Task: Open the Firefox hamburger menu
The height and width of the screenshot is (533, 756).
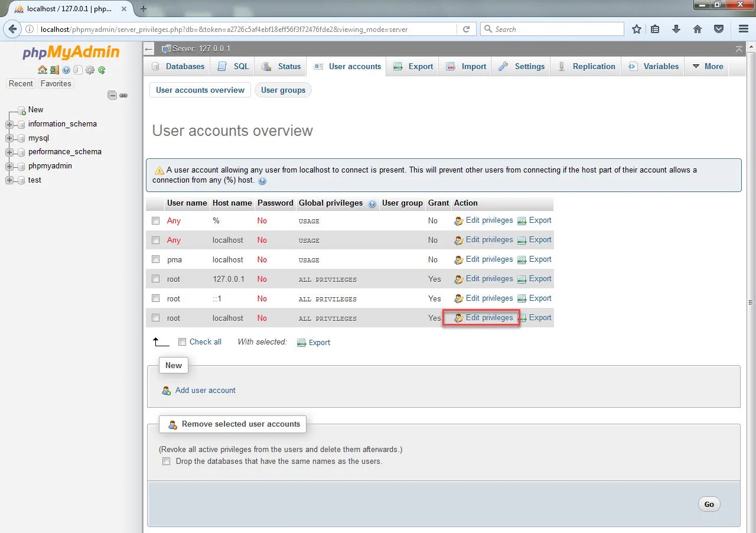Action: coord(744,29)
